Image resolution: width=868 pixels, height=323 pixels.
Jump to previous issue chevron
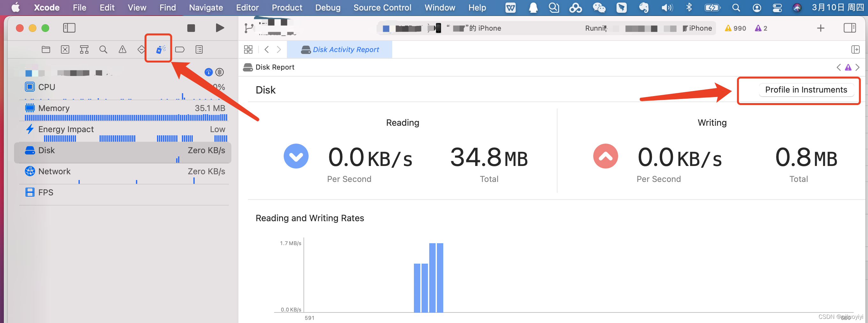tap(839, 67)
